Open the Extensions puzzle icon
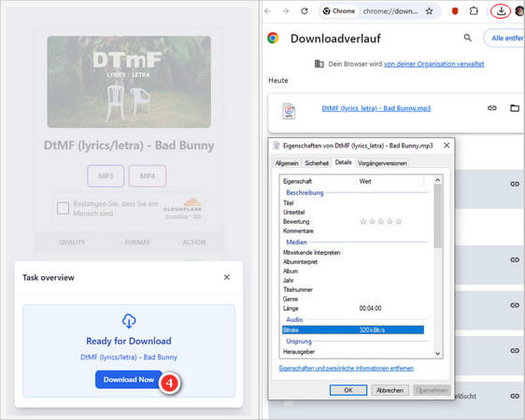525x420 pixels. (x=474, y=11)
